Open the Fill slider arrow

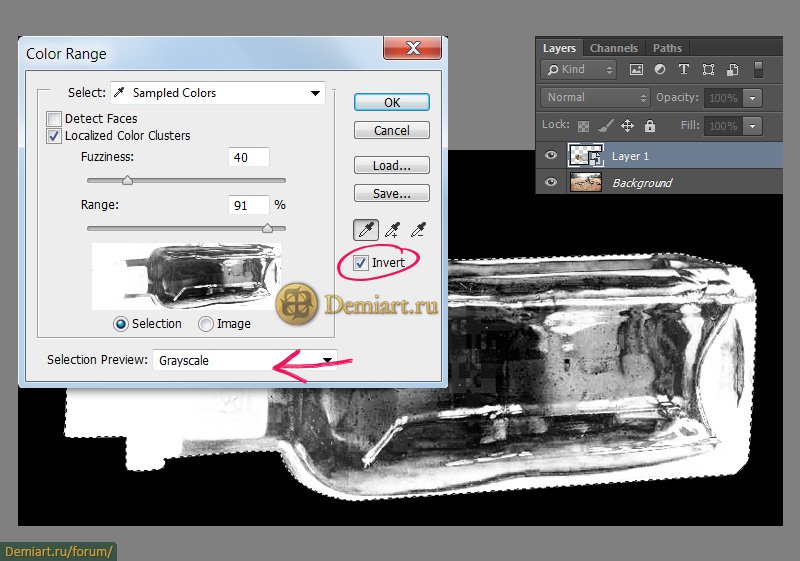point(753,126)
